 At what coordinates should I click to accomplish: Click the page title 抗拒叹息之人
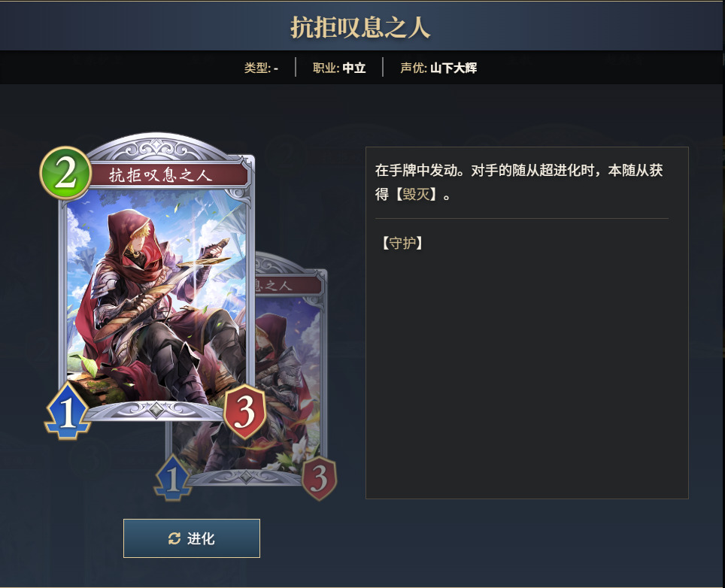[361, 27]
